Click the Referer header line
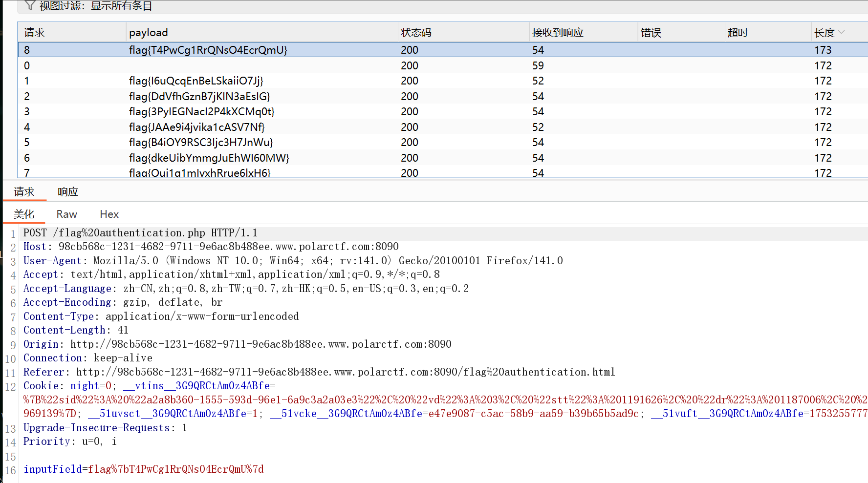Viewport: 868px width, 483px height. [x=320, y=372]
